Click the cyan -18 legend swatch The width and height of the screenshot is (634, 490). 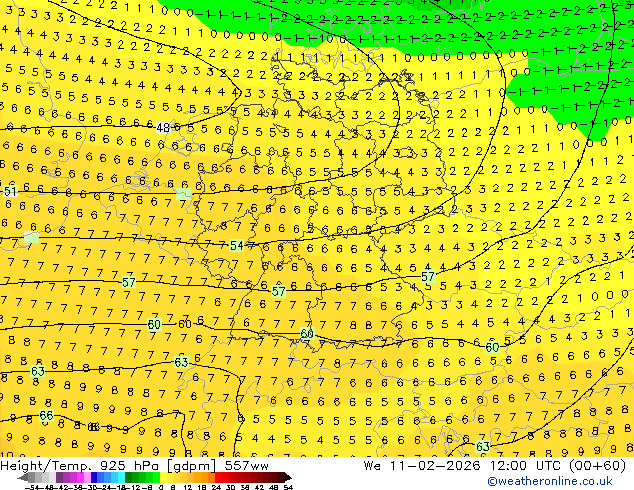[x=122, y=477]
